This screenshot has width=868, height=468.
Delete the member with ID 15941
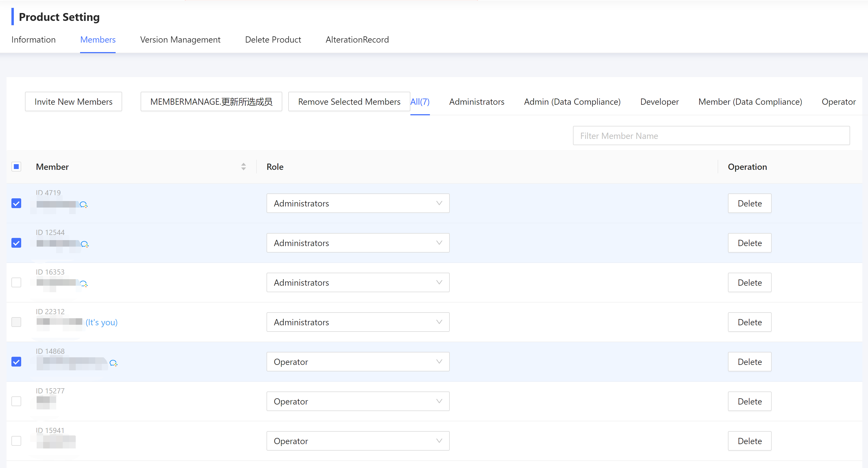[749, 441]
